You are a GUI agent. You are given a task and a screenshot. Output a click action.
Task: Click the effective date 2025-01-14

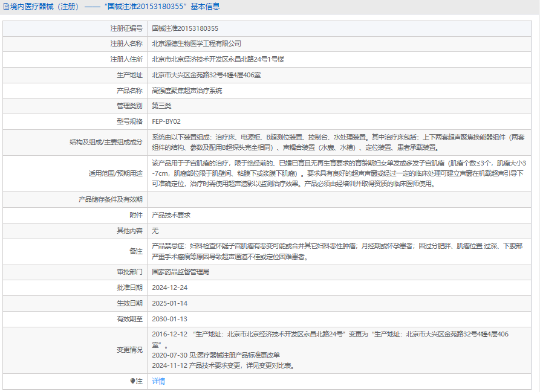(x=169, y=303)
